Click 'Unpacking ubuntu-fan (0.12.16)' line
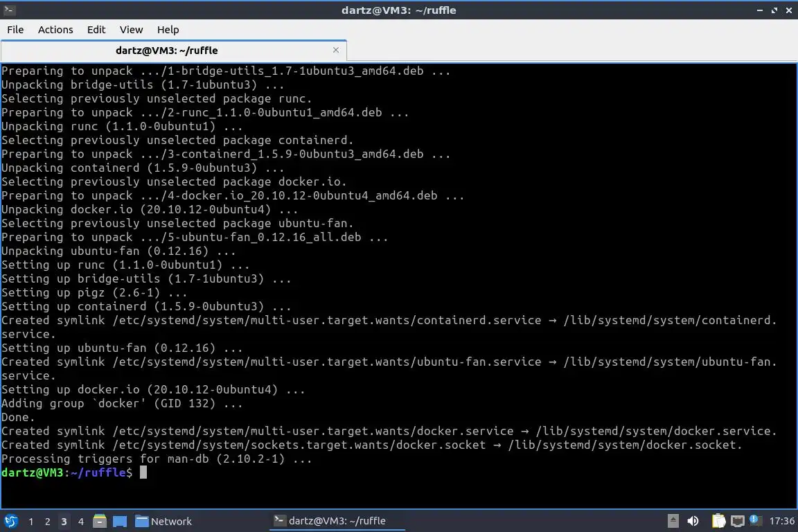Viewport: 798px width, 532px height. click(118, 251)
